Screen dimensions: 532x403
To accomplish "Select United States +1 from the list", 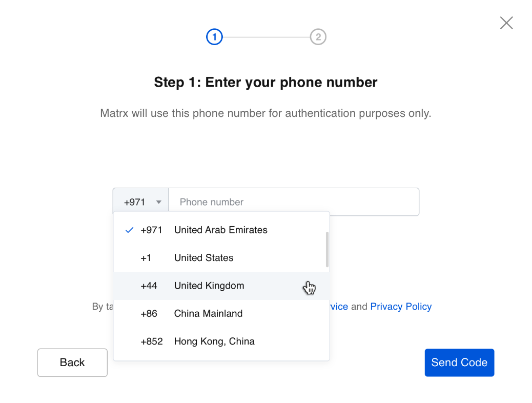I will pos(203,258).
